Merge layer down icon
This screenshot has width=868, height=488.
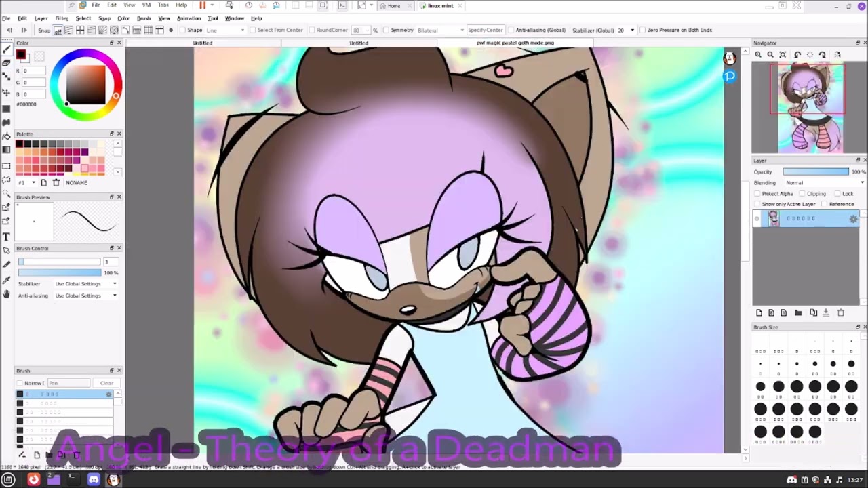point(826,312)
